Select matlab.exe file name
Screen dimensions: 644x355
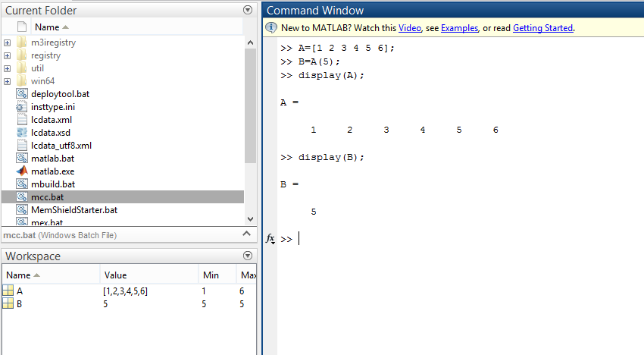coord(52,171)
